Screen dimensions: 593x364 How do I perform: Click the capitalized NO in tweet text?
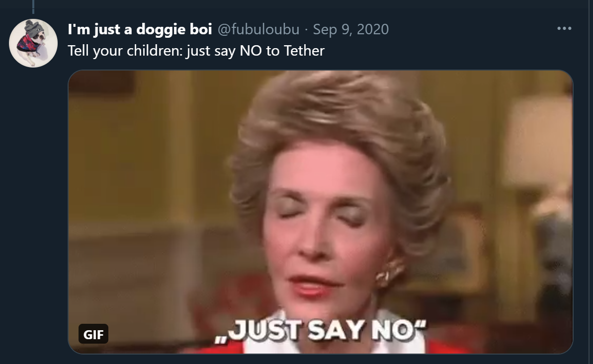251,51
